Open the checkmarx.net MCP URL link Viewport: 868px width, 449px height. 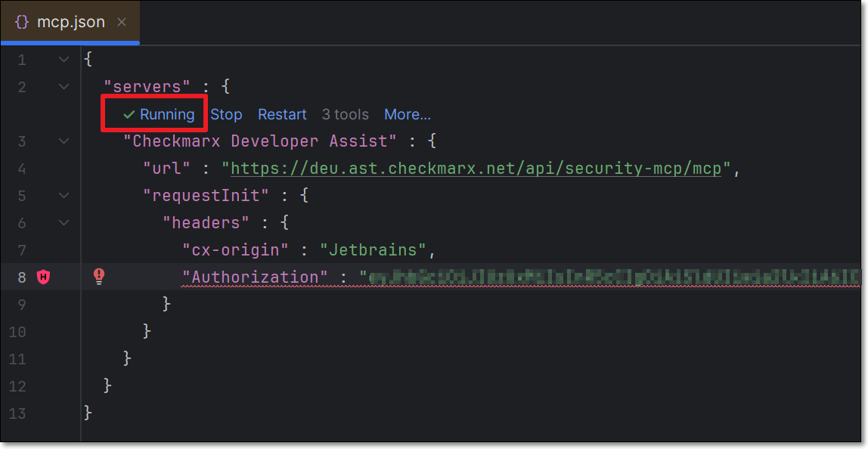coord(476,169)
